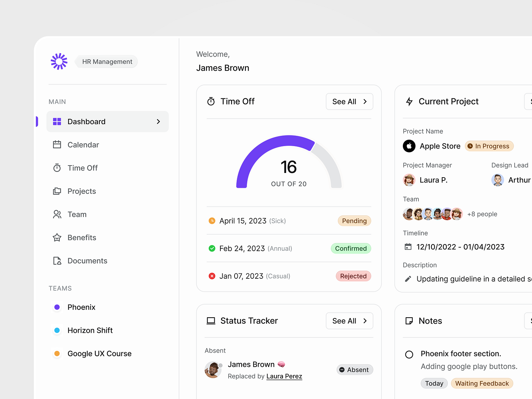Select Dashboard in the Main menu
Viewport: 532px width, 399px height.
point(86,121)
